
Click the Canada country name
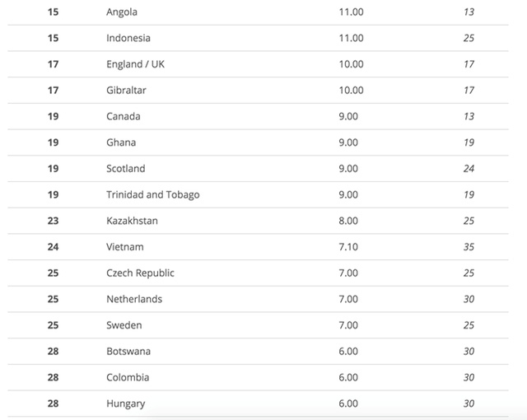[124, 116]
